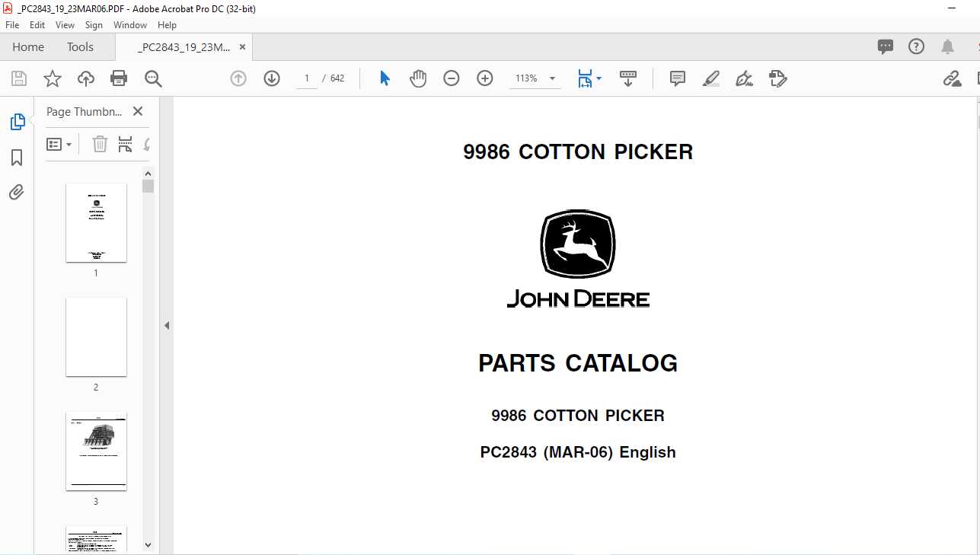Viewport: 980px width, 555px height.
Task: Select the Highlight text tool
Action: 711,78
